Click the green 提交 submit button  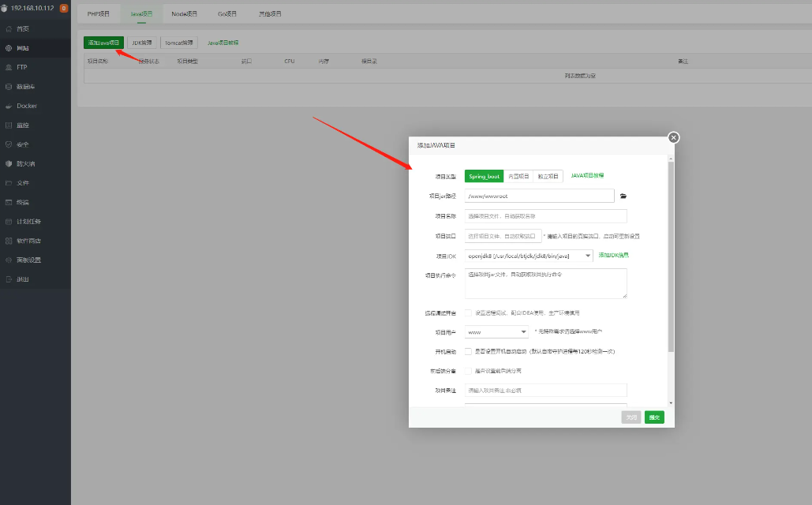point(653,417)
